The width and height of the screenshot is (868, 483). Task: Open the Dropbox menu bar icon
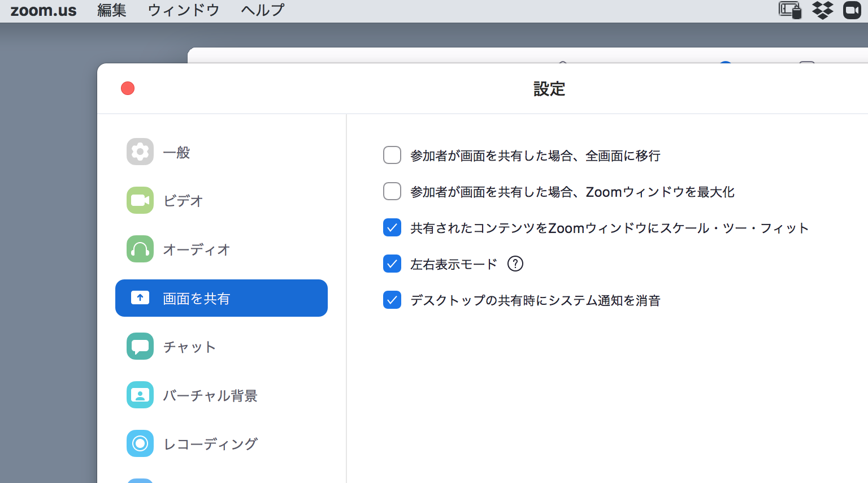click(823, 10)
